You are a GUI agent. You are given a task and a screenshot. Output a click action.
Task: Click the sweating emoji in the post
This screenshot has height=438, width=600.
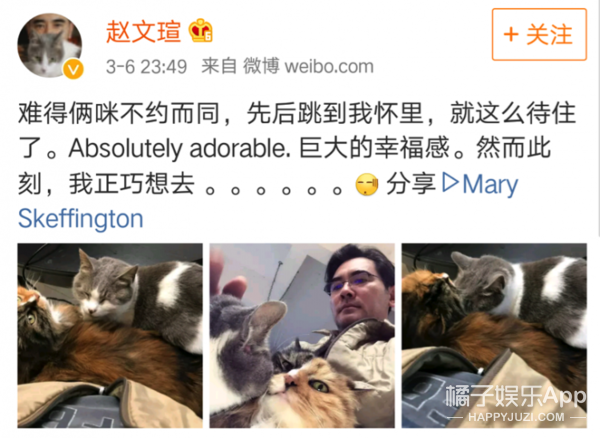(367, 184)
